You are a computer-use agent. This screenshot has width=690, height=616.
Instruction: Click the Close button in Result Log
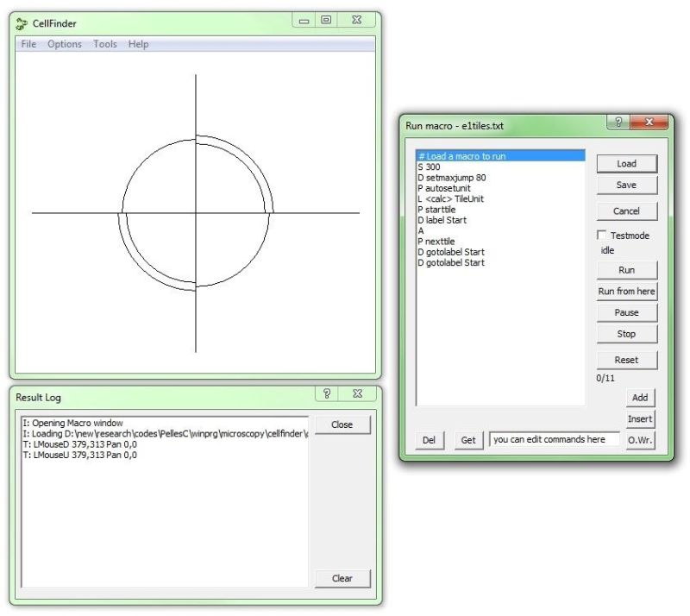click(x=342, y=424)
